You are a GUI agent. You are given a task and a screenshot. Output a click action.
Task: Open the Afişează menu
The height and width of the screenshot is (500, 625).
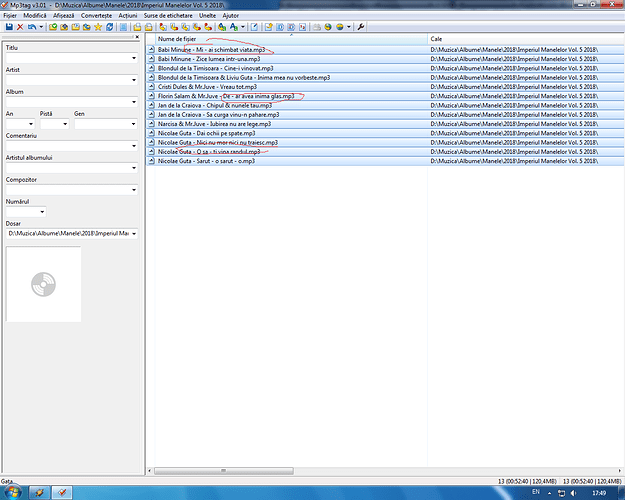63,16
